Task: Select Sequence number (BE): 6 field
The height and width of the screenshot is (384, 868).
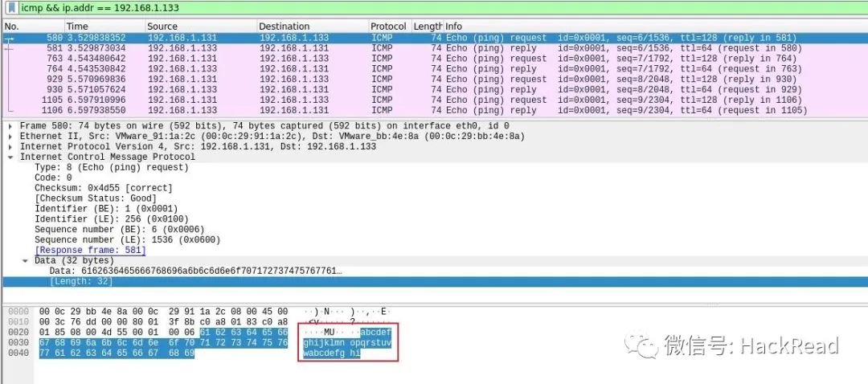Action: 120,230
